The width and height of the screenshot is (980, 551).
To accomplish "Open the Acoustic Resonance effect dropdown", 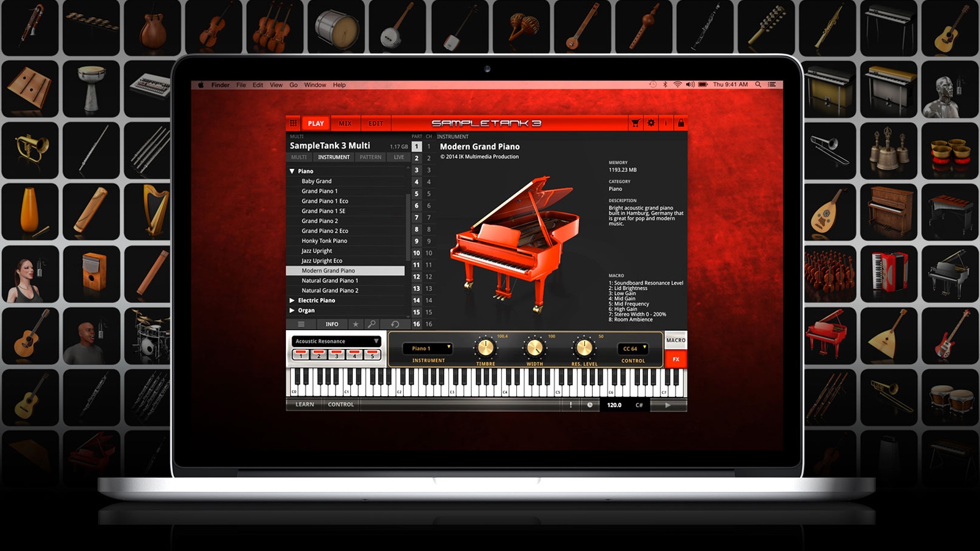I will [x=336, y=341].
